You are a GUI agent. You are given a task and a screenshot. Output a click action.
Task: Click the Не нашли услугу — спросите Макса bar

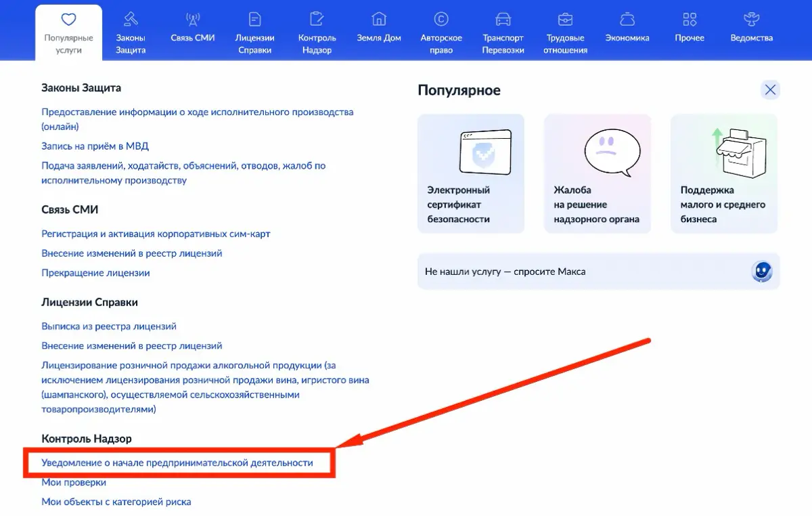598,272
